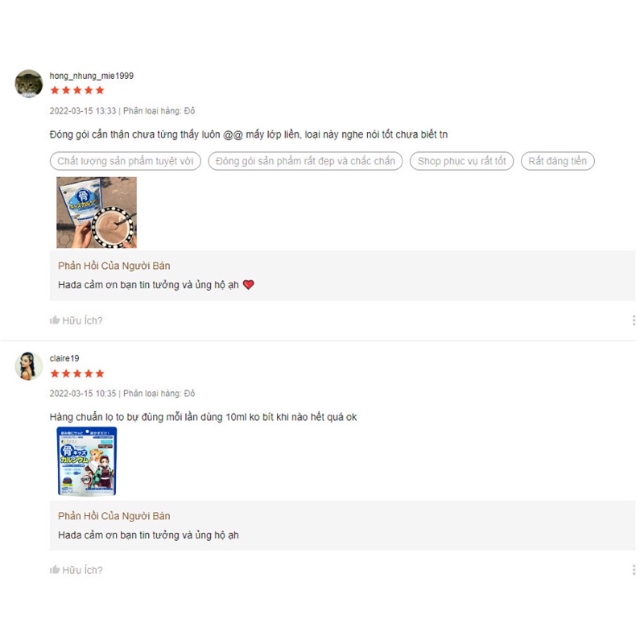This screenshot has width=644, height=644.
Task: Click the red heart emoji in seller reply
Action: coord(249,284)
